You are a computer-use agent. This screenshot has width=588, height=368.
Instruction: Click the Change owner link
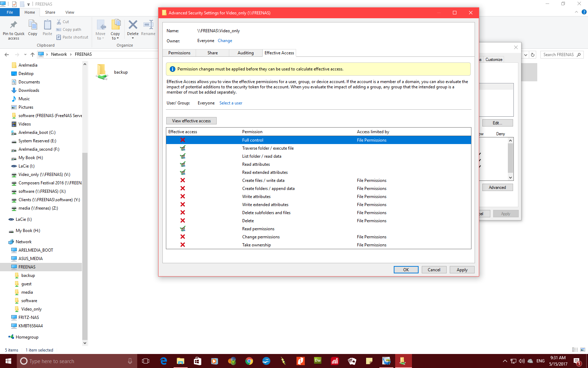click(225, 41)
